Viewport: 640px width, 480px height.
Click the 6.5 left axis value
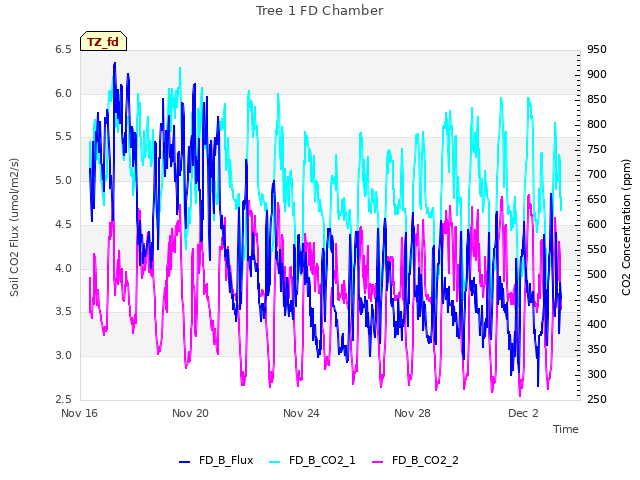[x=63, y=50]
